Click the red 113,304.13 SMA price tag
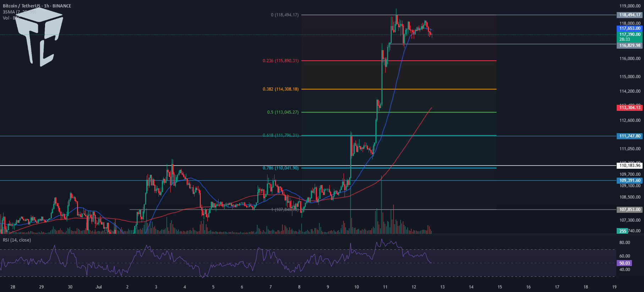 point(630,108)
